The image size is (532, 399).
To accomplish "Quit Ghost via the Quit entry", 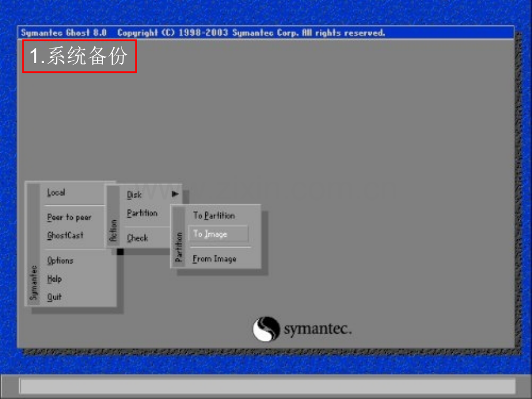I will pyautogui.click(x=54, y=297).
